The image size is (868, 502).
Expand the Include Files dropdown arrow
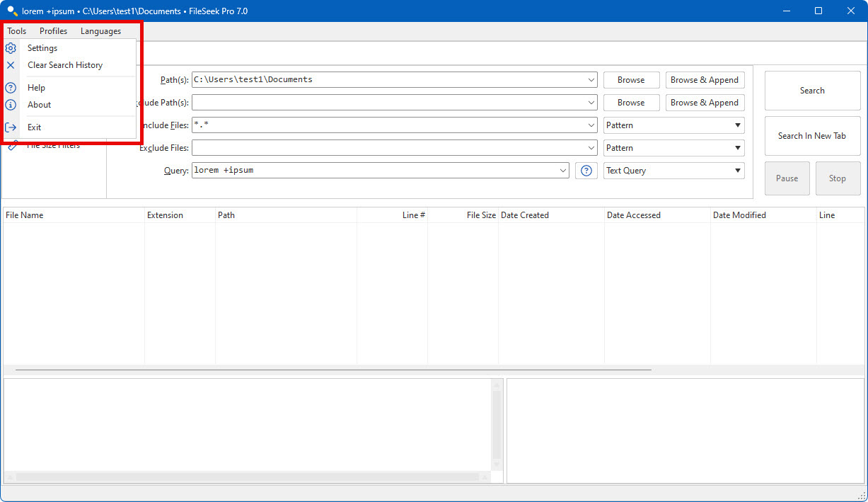pos(591,125)
